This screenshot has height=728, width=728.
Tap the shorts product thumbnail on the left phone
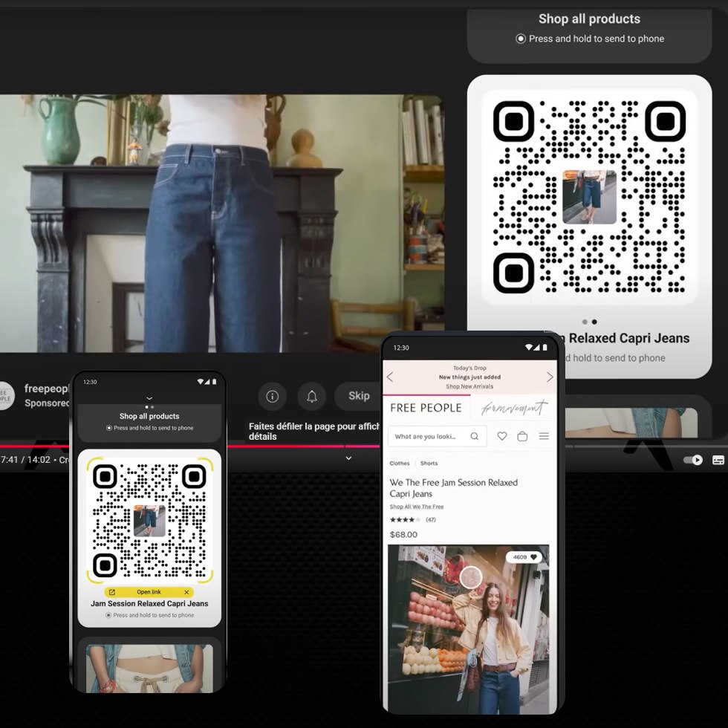tap(149, 668)
